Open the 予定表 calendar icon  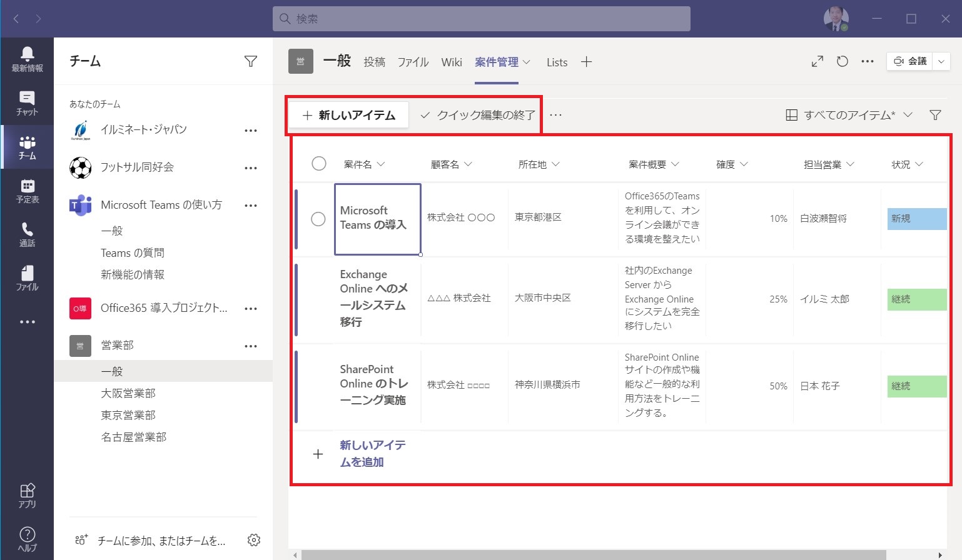tap(27, 191)
